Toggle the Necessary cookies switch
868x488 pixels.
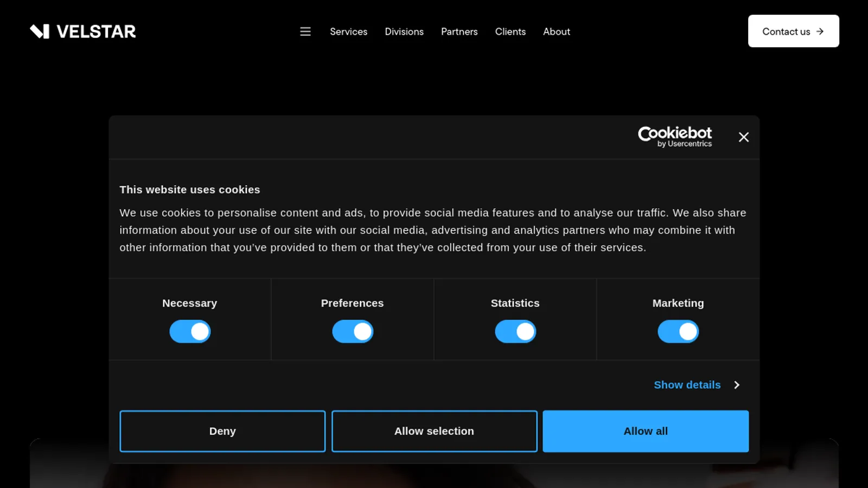[190, 331]
